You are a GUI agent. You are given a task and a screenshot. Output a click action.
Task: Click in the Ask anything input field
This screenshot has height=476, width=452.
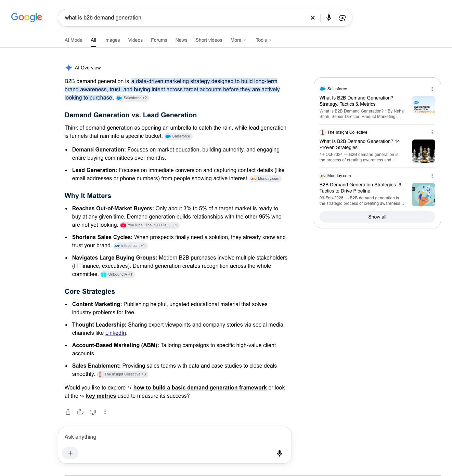point(175,437)
